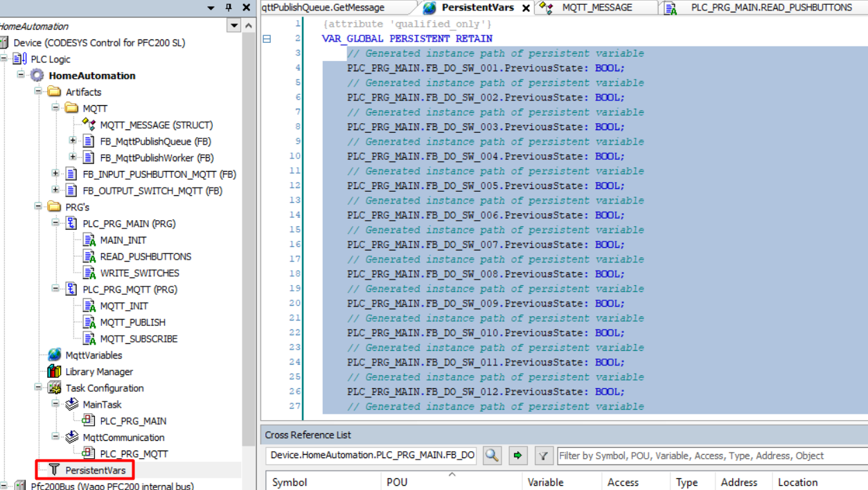Switch to the MQTT_MESSAGE tab
The image size is (868, 490).
coord(596,8)
